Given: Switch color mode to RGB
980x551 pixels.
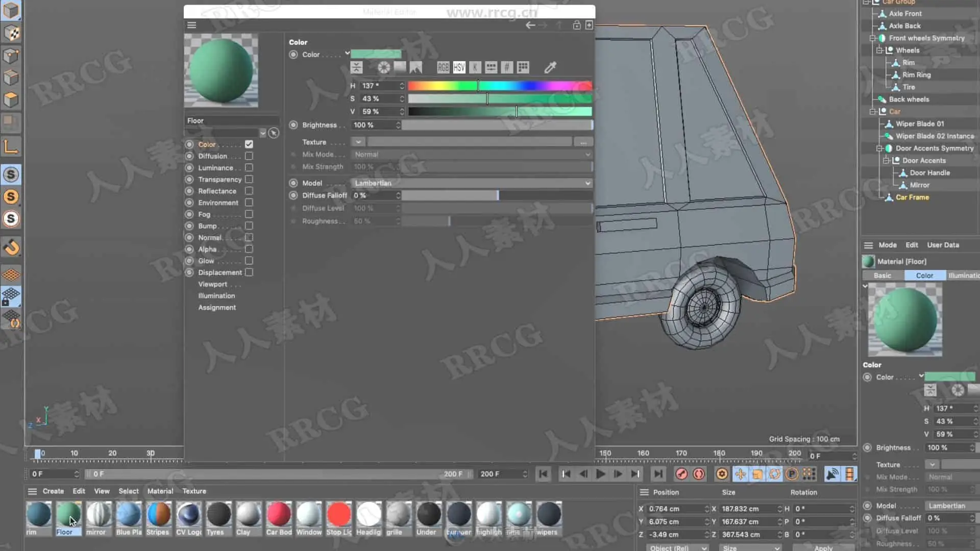Looking at the screenshot, I should click(x=443, y=67).
